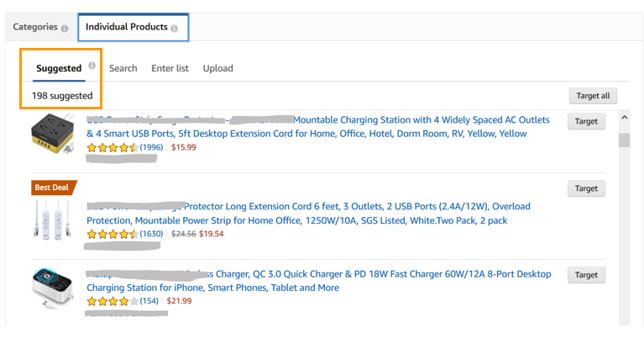This screenshot has height=343, width=644.
Task: Open the Mountable Charging Station product title link
Action: tap(420, 120)
